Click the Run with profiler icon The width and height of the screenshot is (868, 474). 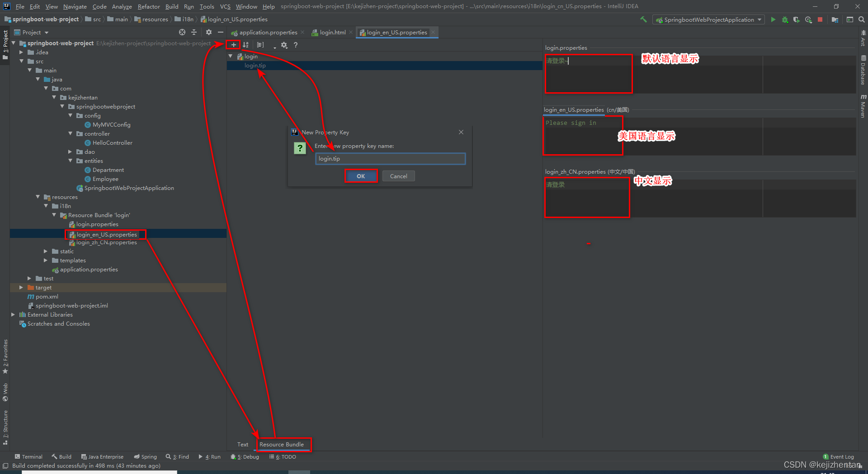pyautogui.click(x=808, y=19)
